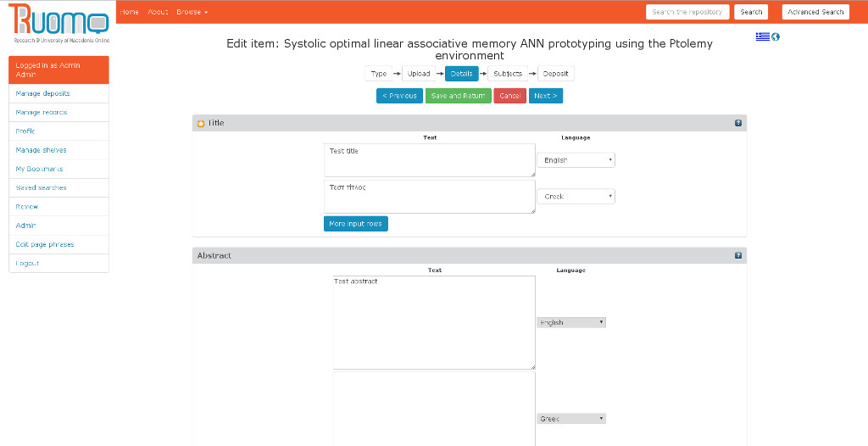868x446 pixels.
Task: Add more input rows for title
Action: 355,224
